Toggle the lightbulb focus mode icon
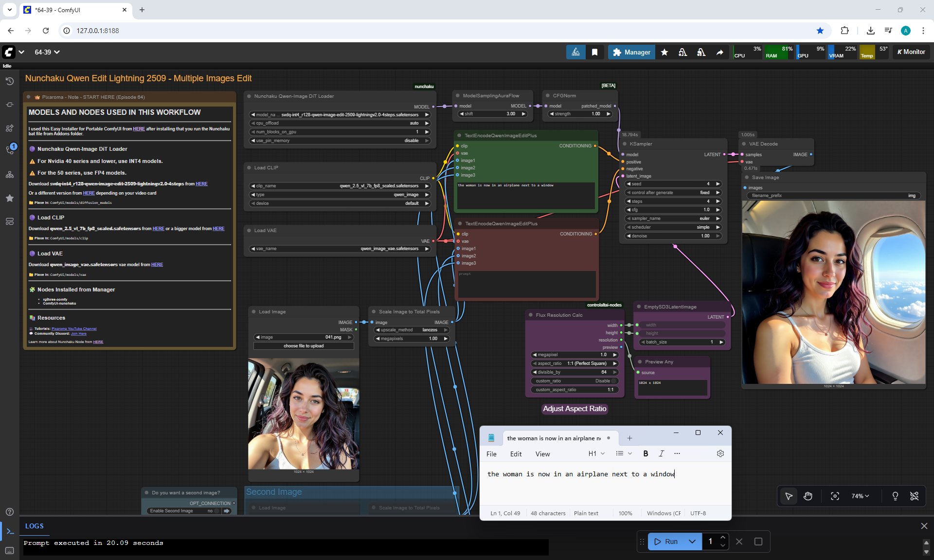Viewport: 934px width, 560px height. [895, 496]
